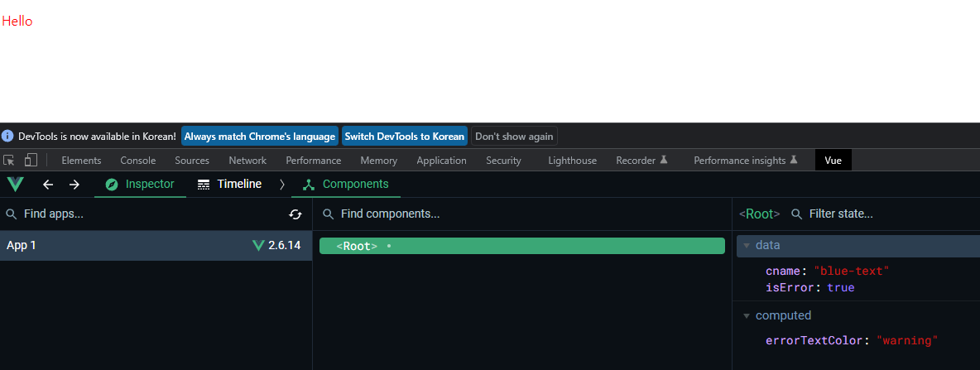The image size is (980, 370).
Task: Click the breadcrumb chevron after Timeline
Action: 282,185
